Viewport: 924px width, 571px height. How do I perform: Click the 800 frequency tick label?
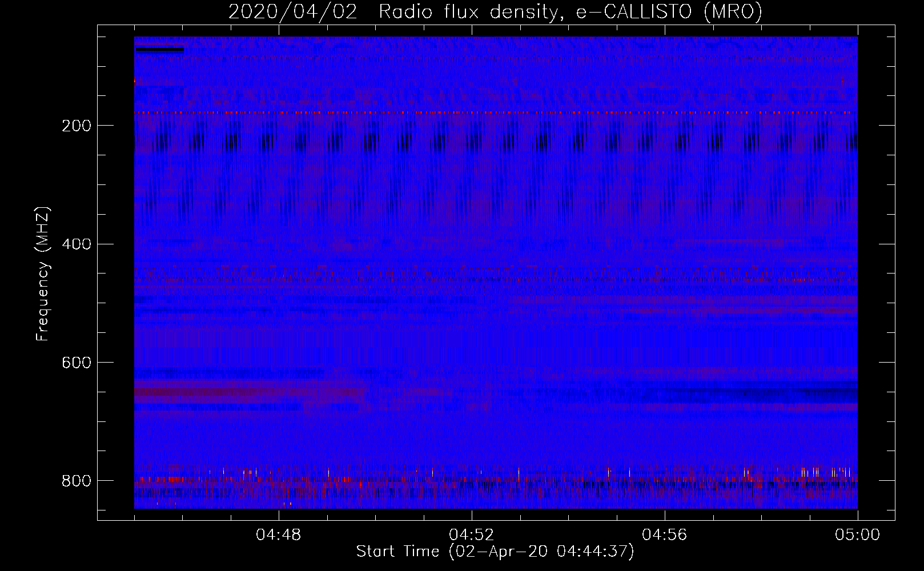tap(76, 481)
